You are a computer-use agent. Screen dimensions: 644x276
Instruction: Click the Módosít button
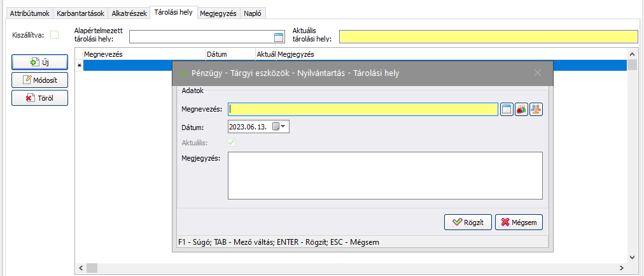tap(40, 80)
